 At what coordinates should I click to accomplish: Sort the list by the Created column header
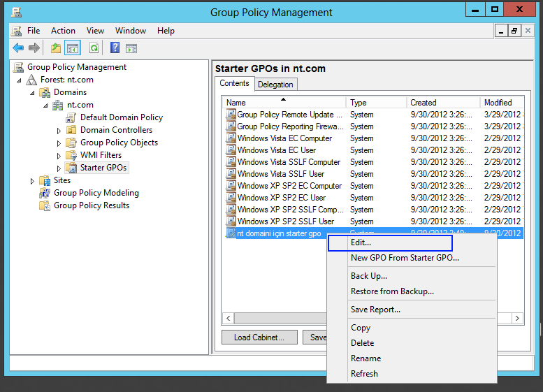(443, 103)
